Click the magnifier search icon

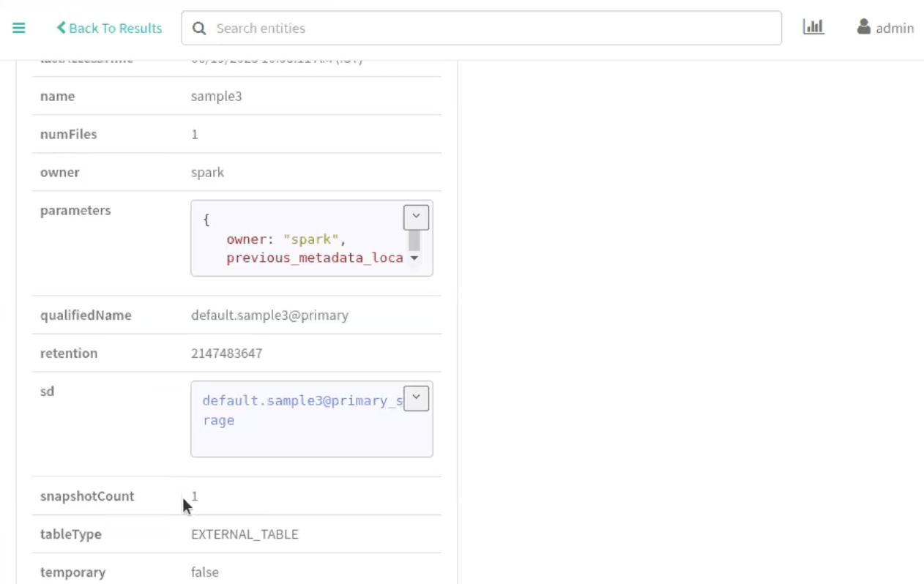pos(198,29)
